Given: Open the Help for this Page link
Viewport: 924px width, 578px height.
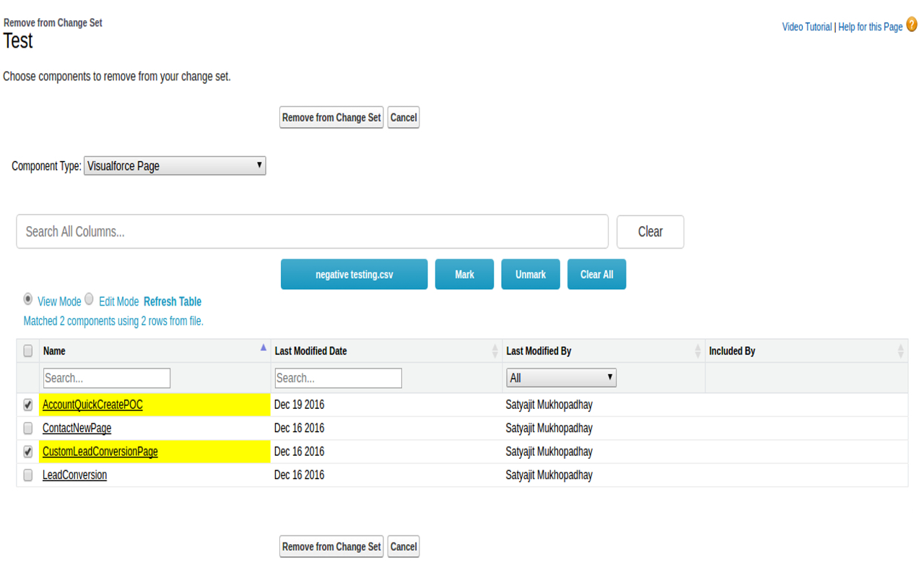Looking at the screenshot, I should [x=871, y=27].
